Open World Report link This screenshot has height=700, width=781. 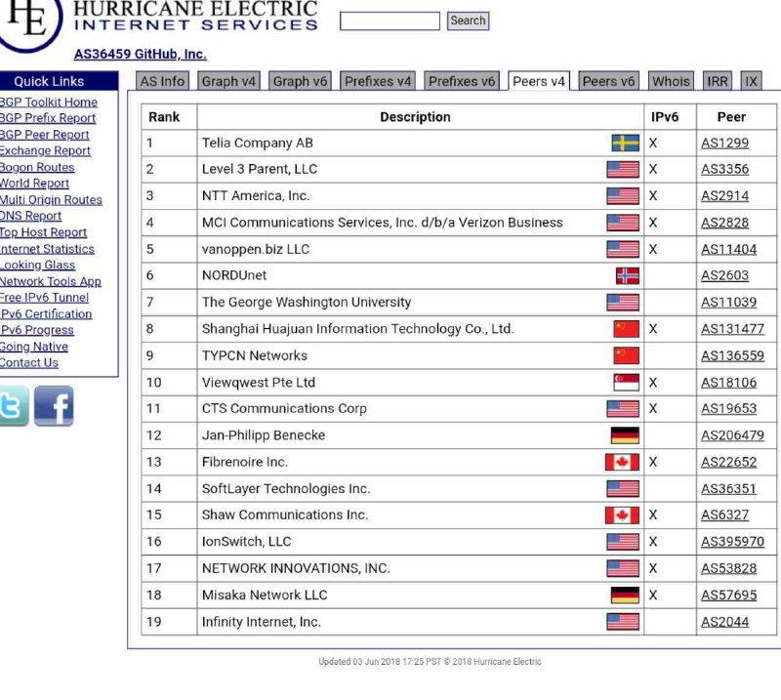34,184
